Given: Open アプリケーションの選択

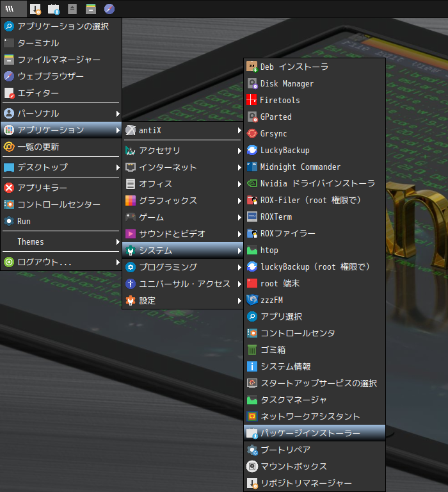Looking at the screenshot, I should [61, 26].
